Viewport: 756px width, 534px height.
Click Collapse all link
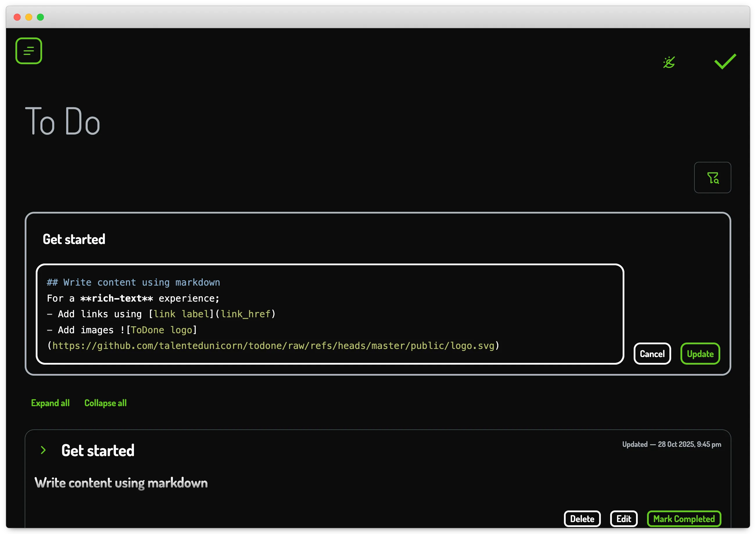point(105,403)
